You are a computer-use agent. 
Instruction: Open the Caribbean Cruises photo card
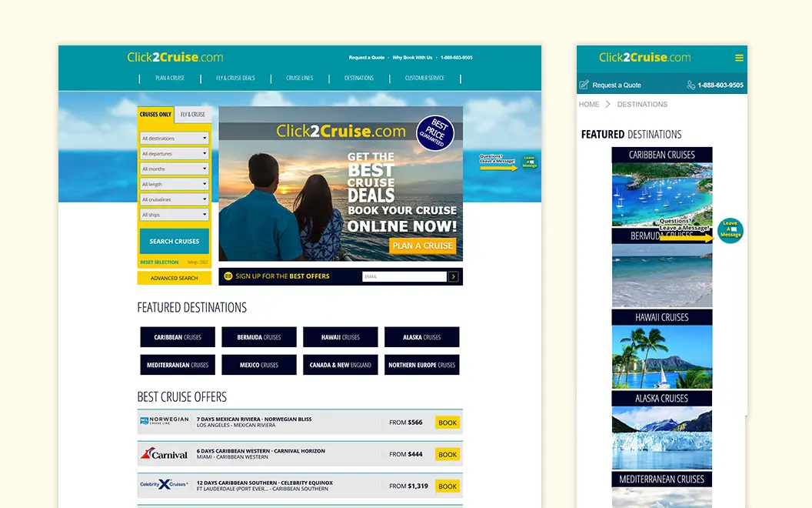coord(662,195)
